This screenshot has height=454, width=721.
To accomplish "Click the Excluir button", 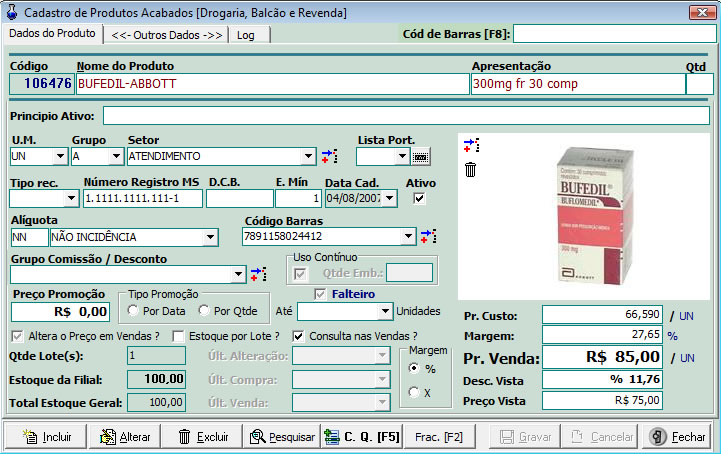I will [202, 437].
